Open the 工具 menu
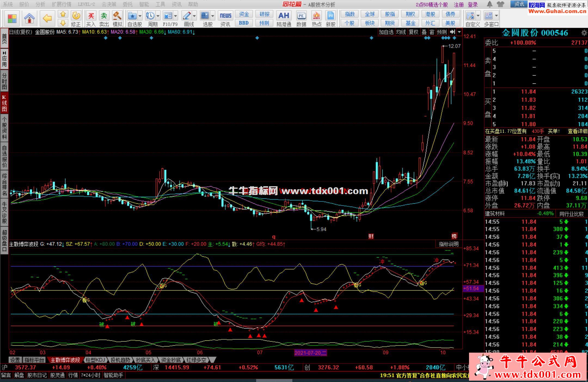Viewport: 588px width, 382px height. [160, 4]
